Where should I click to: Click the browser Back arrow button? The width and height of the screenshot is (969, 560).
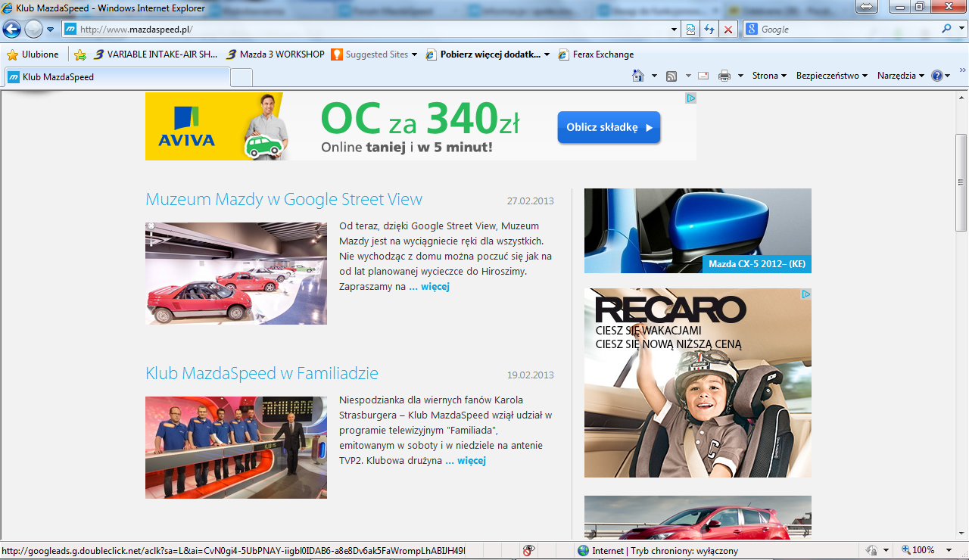pyautogui.click(x=11, y=30)
